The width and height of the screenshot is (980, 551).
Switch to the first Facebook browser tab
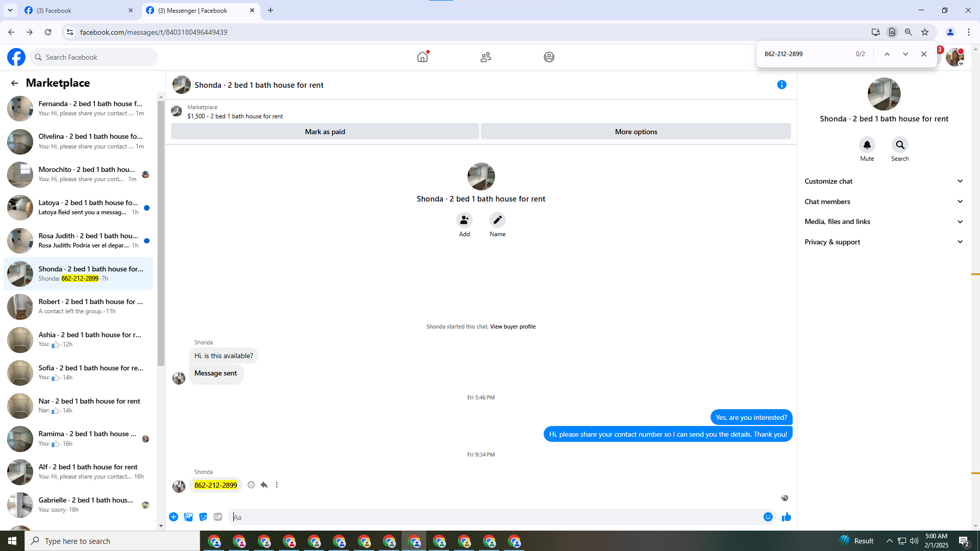77,10
